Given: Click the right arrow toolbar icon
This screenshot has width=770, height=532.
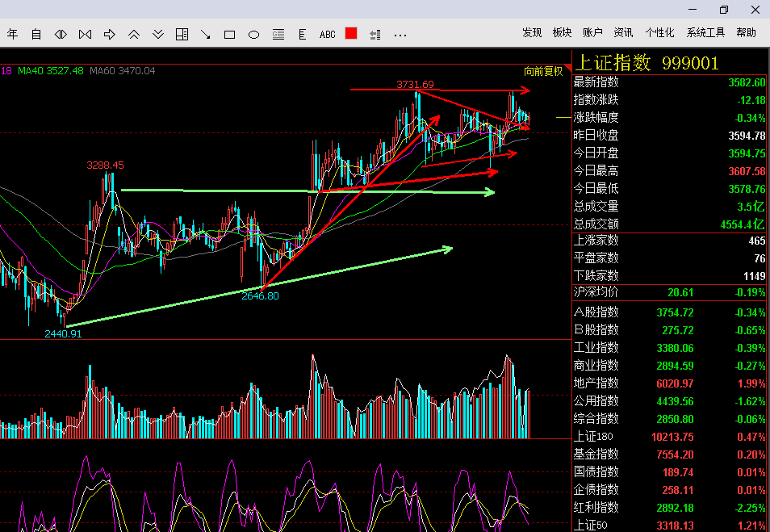Looking at the screenshot, I should (110, 35).
